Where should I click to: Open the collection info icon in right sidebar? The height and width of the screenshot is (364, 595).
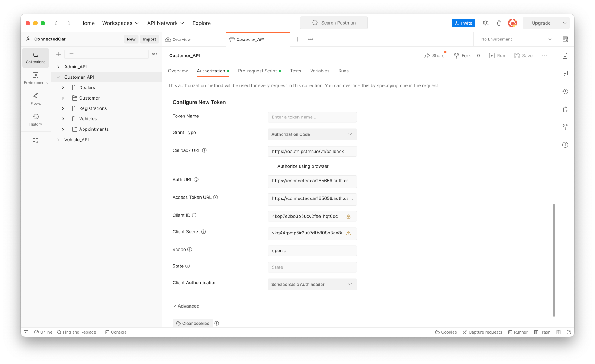point(565,145)
